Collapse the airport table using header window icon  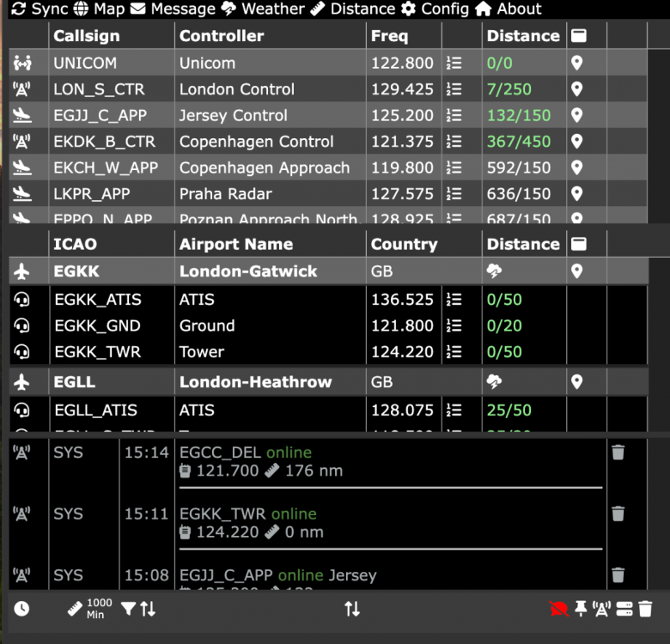coord(579,245)
